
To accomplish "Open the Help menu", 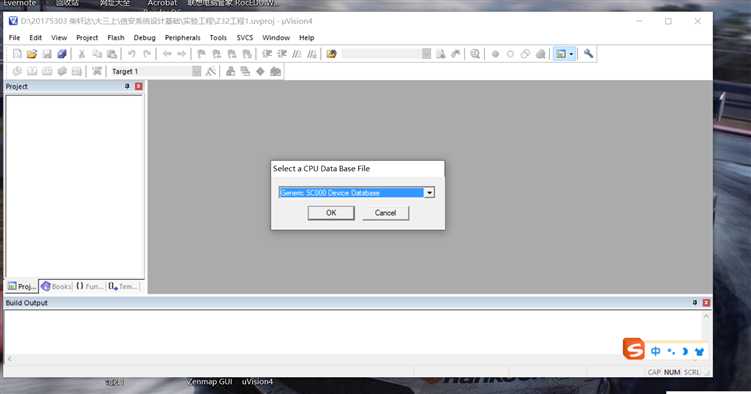I will point(307,37).
